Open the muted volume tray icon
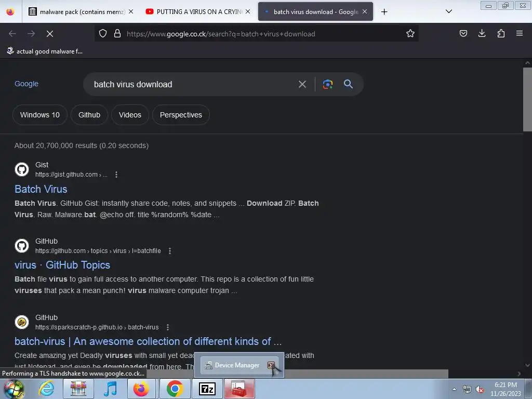Screen dimensions: 532x399 point(480,390)
